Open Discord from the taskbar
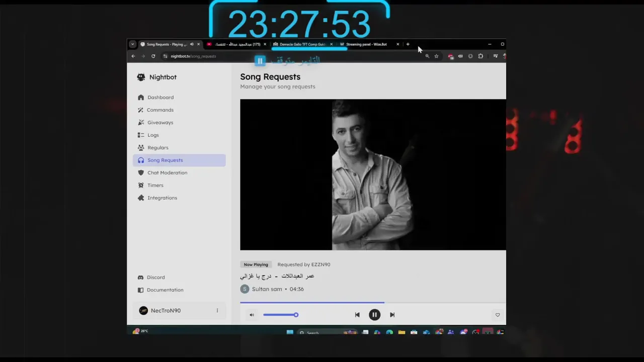 pyautogui.click(x=463, y=332)
